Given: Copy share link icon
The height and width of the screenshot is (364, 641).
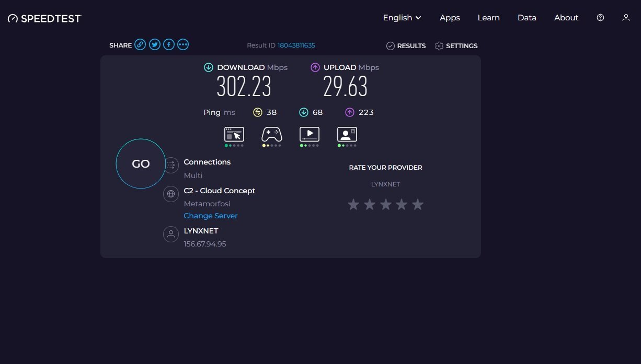Looking at the screenshot, I should (x=140, y=45).
